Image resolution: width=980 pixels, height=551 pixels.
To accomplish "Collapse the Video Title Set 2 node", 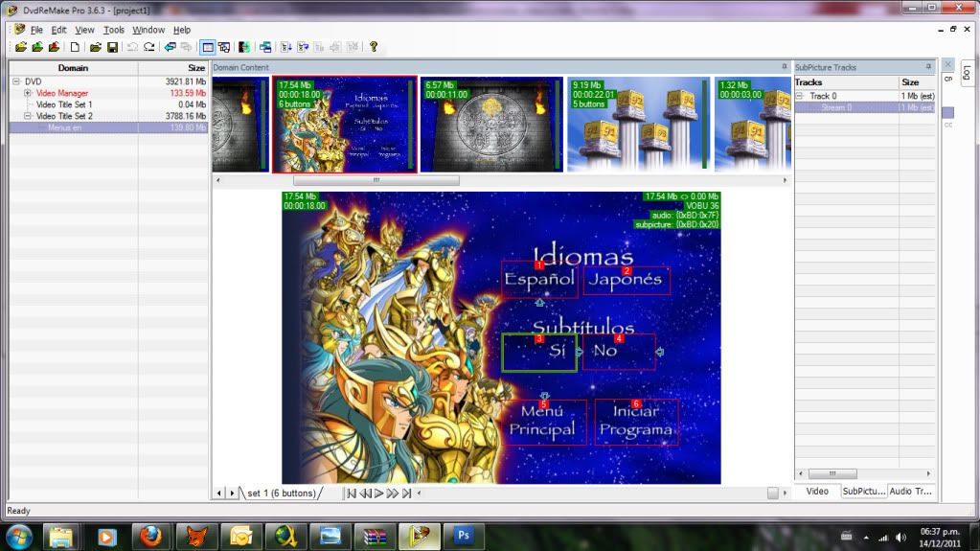I will pos(28,116).
